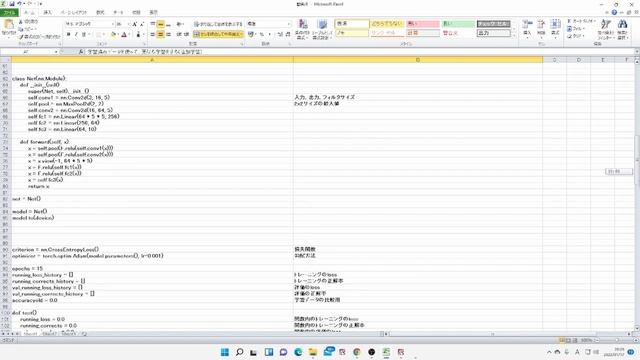Click the accounting currency format icon
The height and width of the screenshot is (360, 640).
252,35
